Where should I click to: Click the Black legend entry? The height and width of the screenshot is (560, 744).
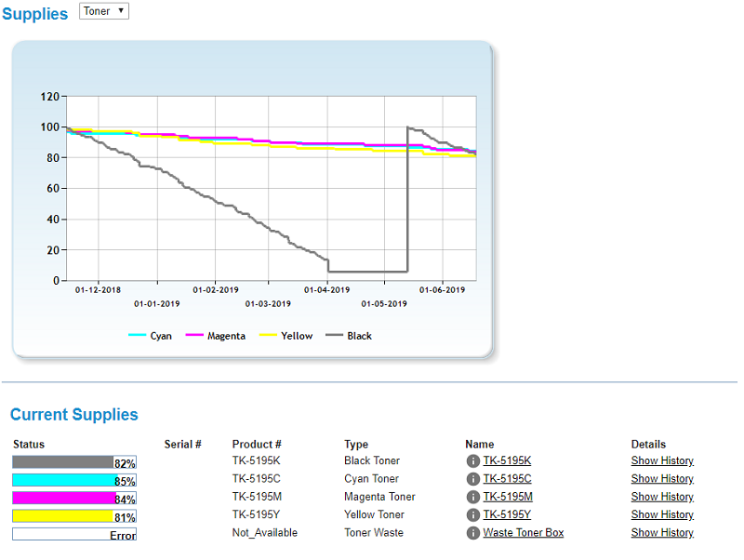(349, 336)
